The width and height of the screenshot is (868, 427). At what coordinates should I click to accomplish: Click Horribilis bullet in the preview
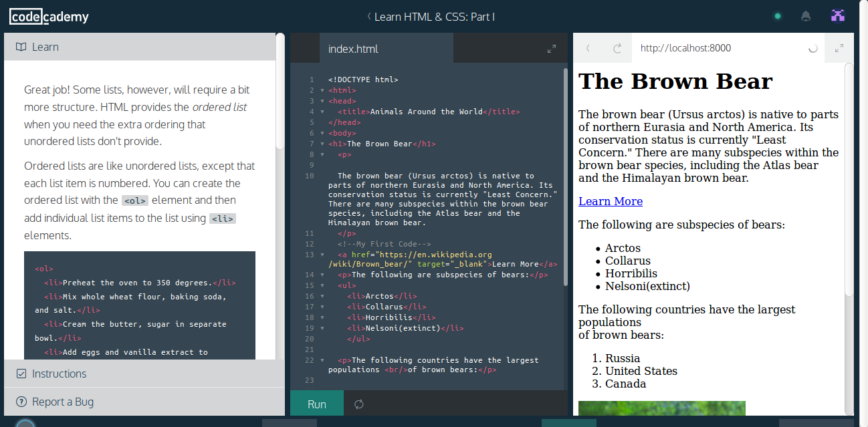pos(631,273)
